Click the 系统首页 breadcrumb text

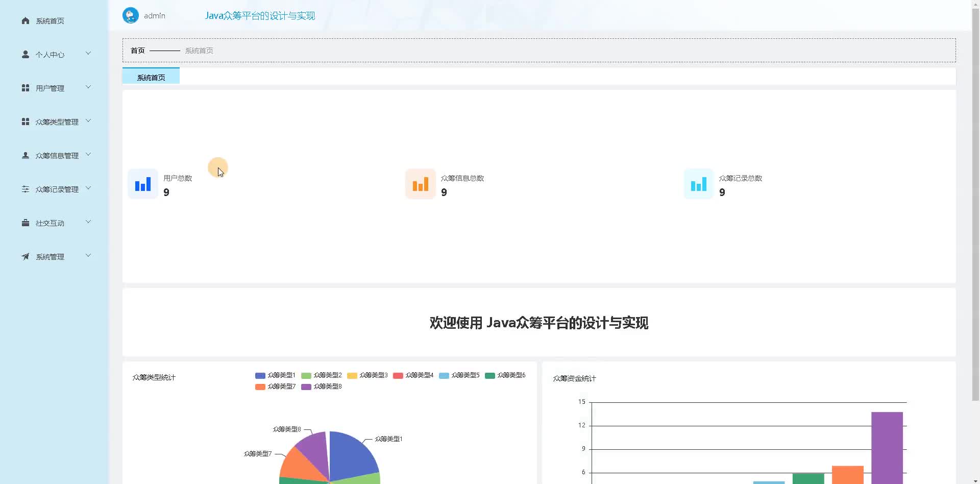[x=199, y=51]
